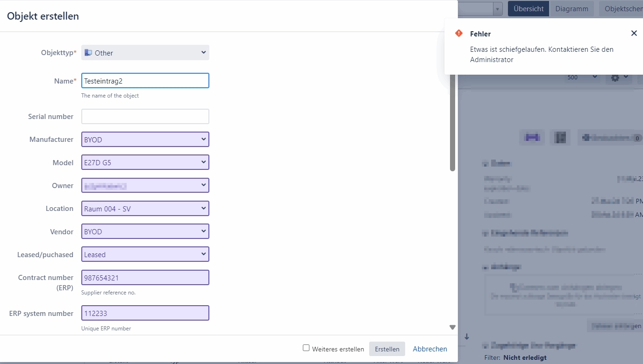Click the 'Supplier reference no.' hint text
This screenshot has width=643, height=364.
click(x=108, y=293)
